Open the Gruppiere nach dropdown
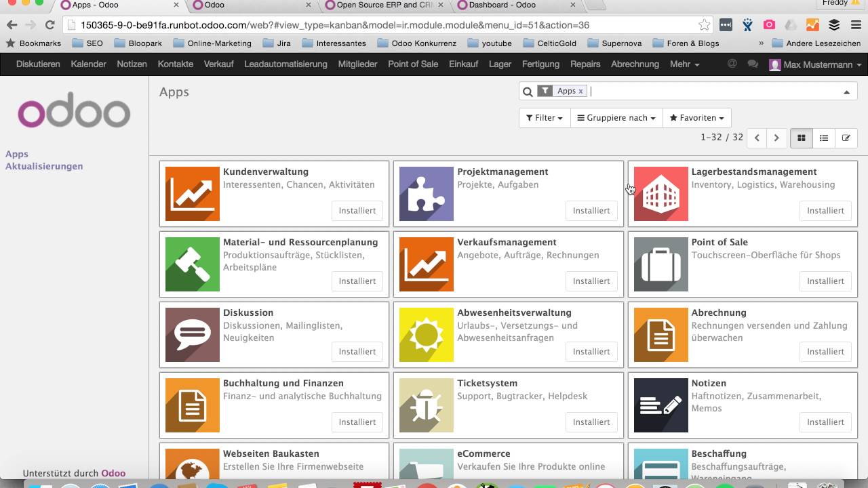The width and height of the screenshot is (868, 488). coord(616,118)
